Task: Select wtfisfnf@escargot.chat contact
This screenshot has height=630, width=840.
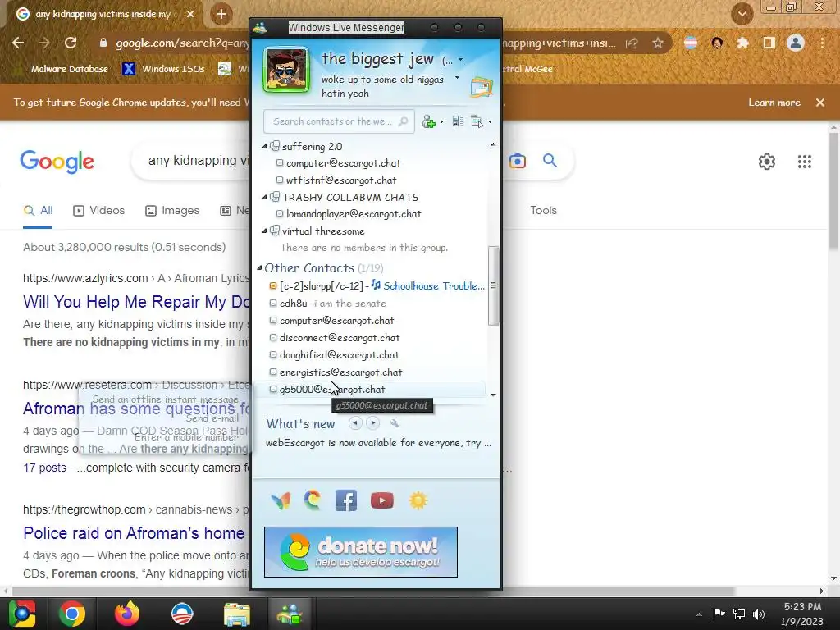Action: click(340, 180)
